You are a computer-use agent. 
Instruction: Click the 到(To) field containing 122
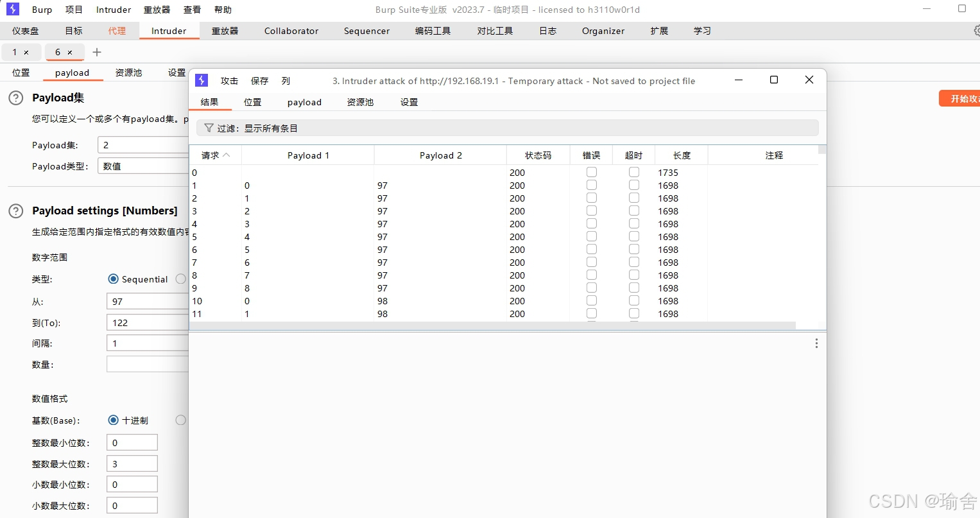tap(148, 323)
